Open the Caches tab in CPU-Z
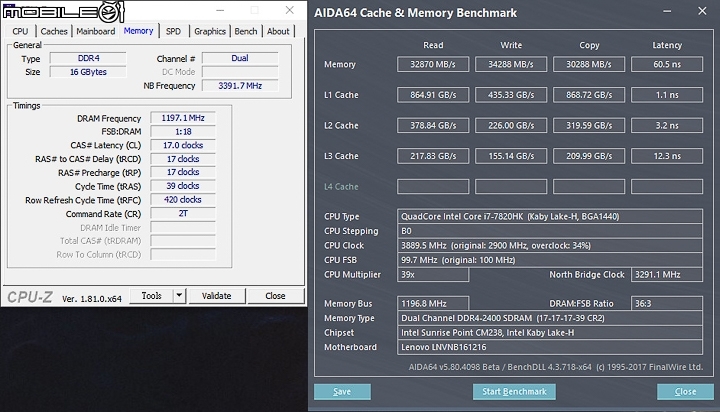 pyautogui.click(x=54, y=31)
